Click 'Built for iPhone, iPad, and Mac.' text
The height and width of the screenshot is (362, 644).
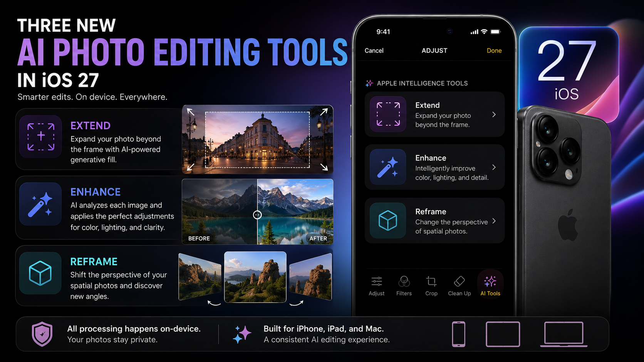click(x=324, y=329)
